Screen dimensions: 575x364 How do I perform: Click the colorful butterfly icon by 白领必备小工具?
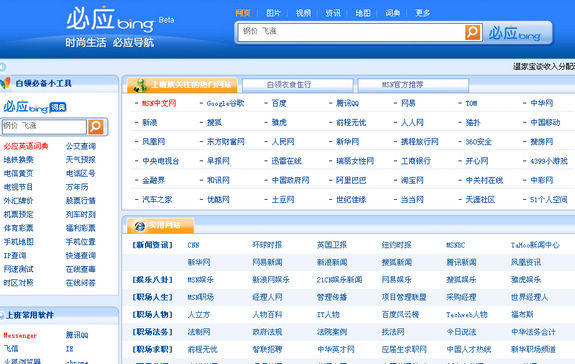pos(5,83)
